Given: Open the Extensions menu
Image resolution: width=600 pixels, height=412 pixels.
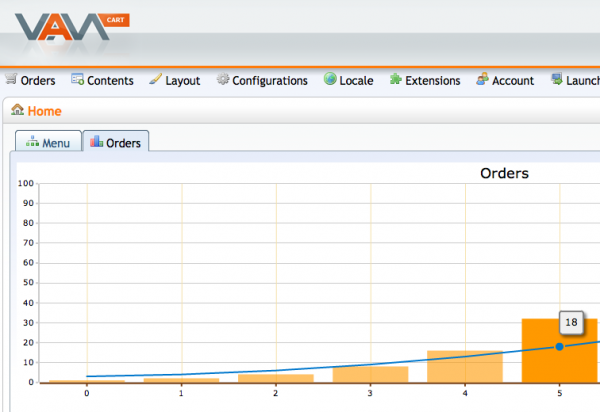Looking at the screenshot, I should pos(425,80).
